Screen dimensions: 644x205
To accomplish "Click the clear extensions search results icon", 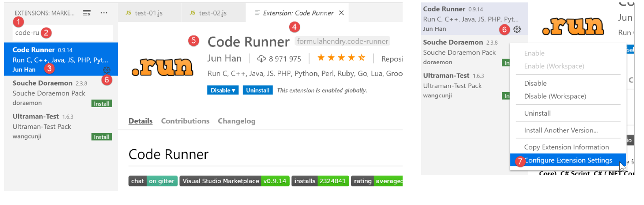I will 87,13.
